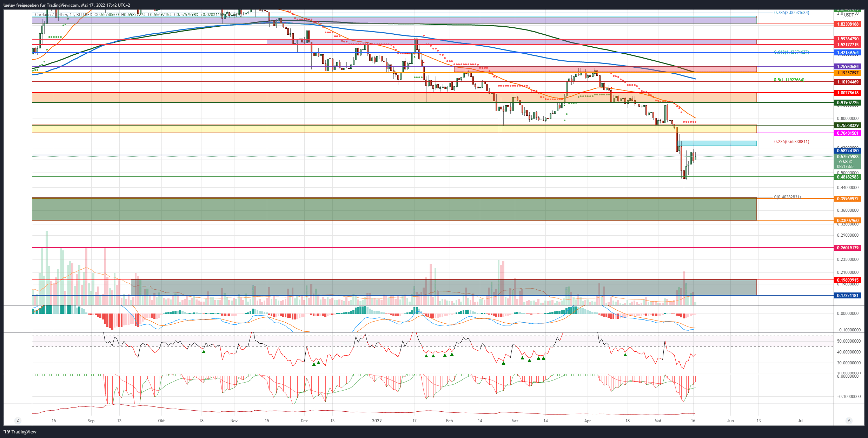Image resolution: width=868 pixels, height=438 pixels.
Task: Click the Jun label on time axis
Action: coord(730,421)
